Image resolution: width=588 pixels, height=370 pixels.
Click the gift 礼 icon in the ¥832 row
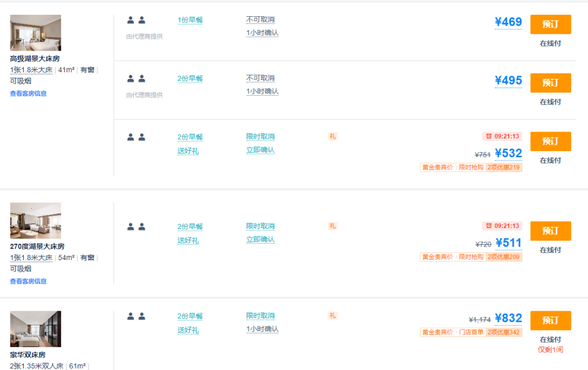point(332,316)
